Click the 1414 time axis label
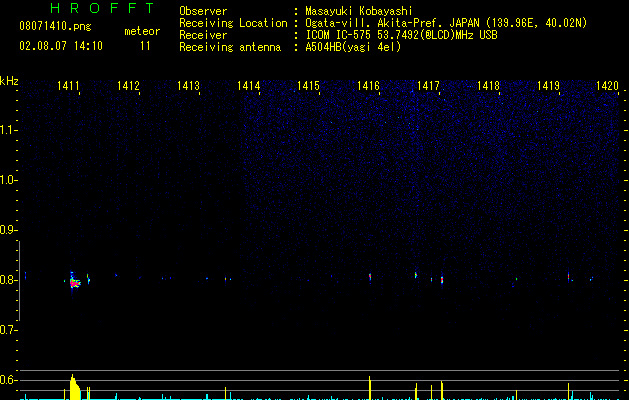629x400 pixels. 248,86
